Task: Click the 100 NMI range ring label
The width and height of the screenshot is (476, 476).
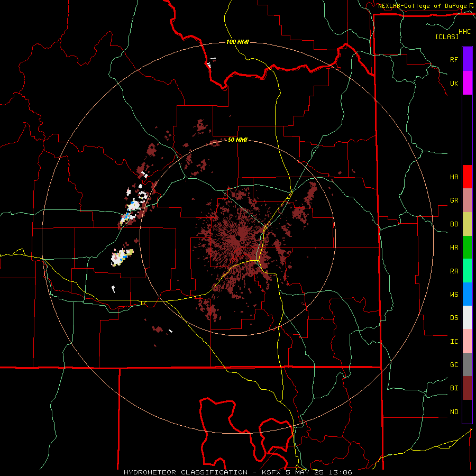Action: pyautogui.click(x=237, y=42)
